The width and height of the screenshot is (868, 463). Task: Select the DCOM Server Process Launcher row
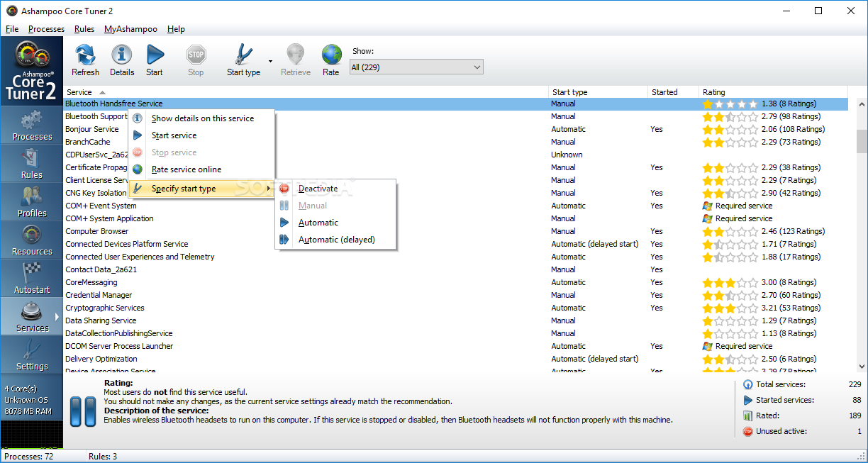[x=456, y=346]
